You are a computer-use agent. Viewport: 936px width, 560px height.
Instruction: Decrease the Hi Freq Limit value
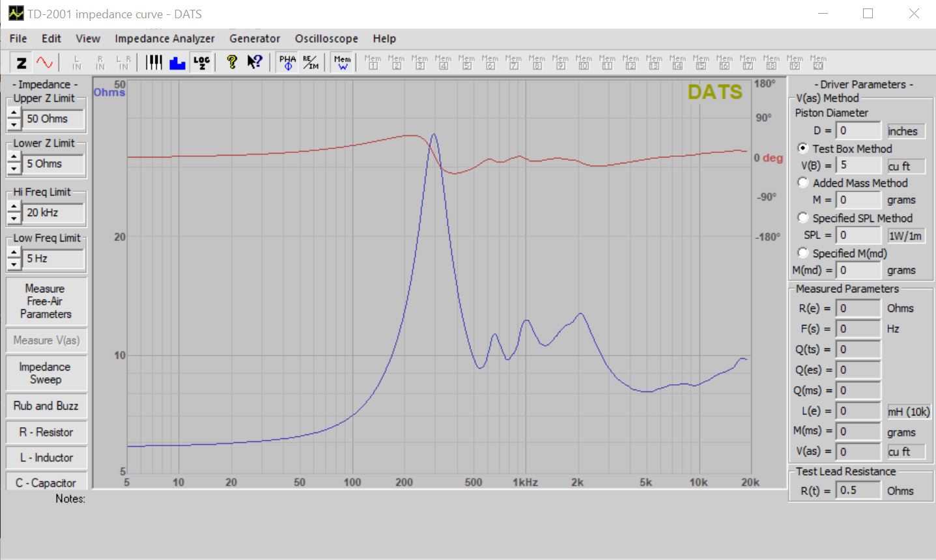[x=14, y=218]
